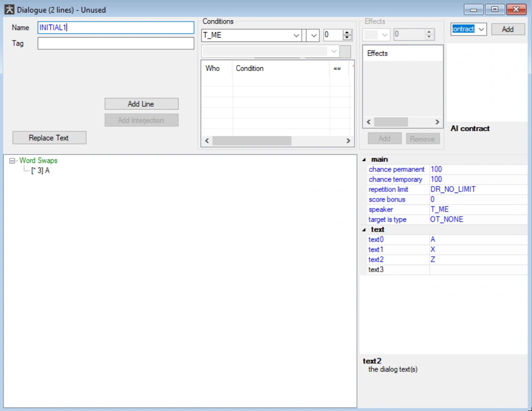The image size is (532, 411).
Task: Increase the conditions value spinner
Action: click(347, 32)
